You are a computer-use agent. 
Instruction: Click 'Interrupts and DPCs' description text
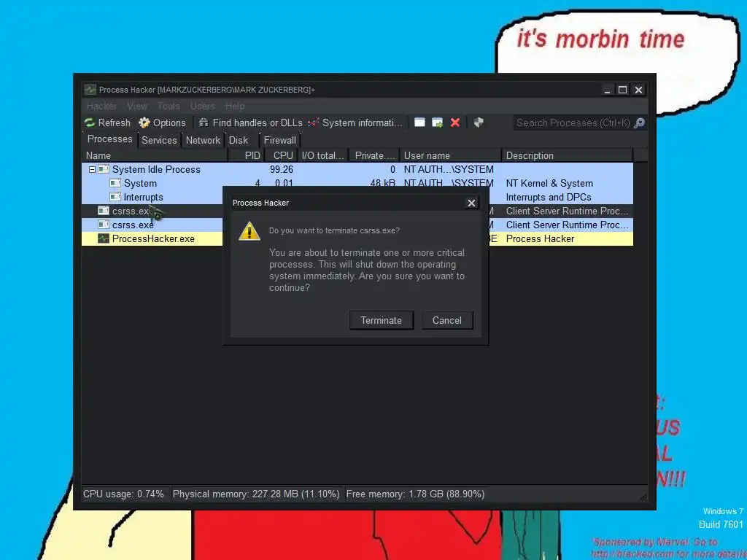click(549, 197)
